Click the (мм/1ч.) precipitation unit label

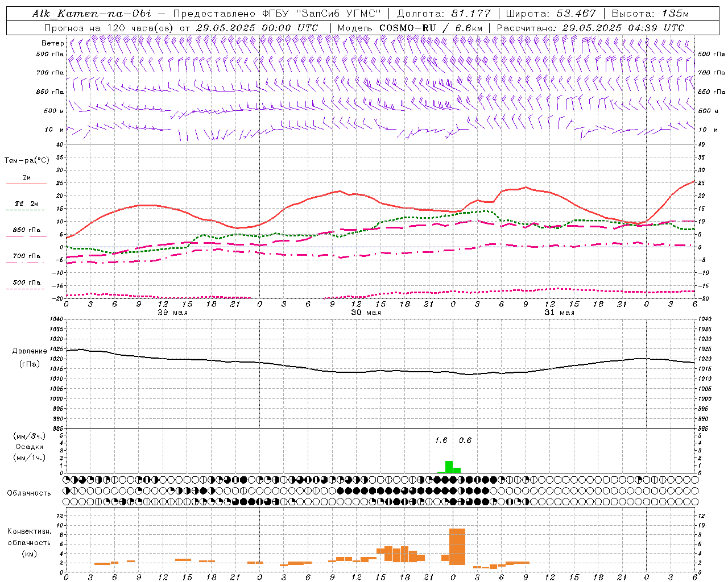click(x=30, y=458)
